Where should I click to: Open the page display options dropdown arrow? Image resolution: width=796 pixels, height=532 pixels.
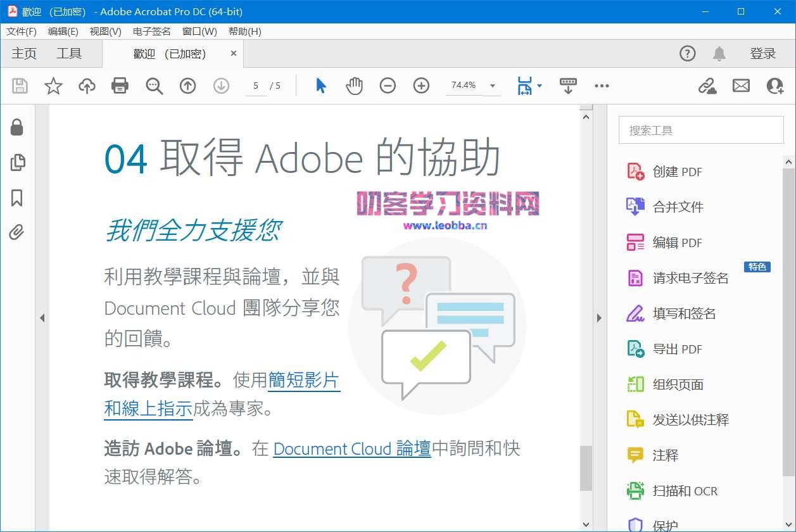pos(539,85)
